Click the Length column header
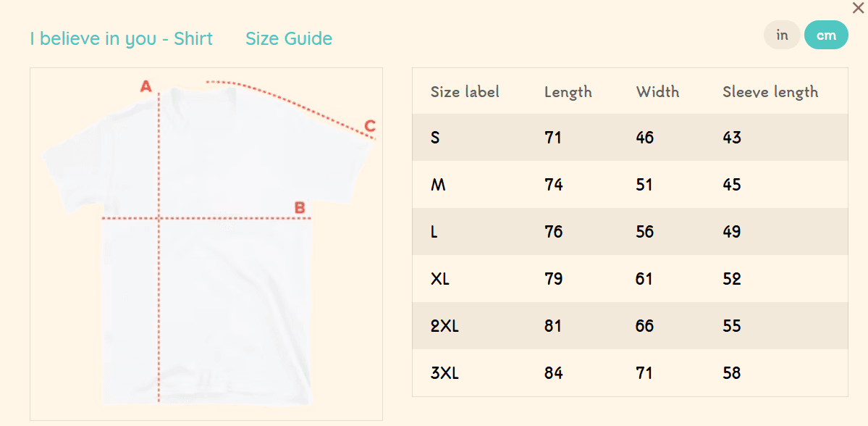Image resolution: width=868 pixels, height=426 pixels. [x=568, y=92]
